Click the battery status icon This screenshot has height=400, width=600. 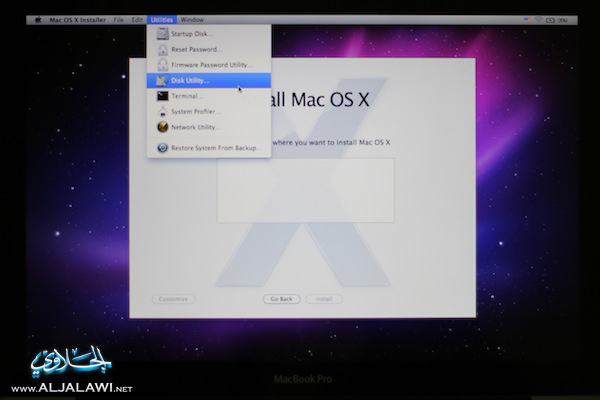pyautogui.click(x=550, y=20)
